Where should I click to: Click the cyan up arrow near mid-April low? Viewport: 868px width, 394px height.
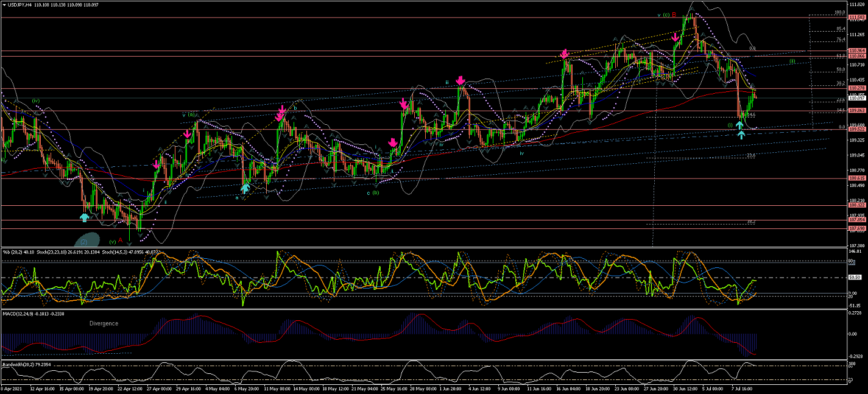pos(85,216)
